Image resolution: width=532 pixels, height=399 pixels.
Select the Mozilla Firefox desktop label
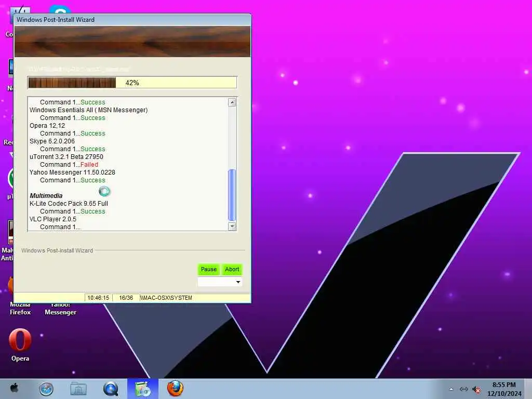pos(20,309)
